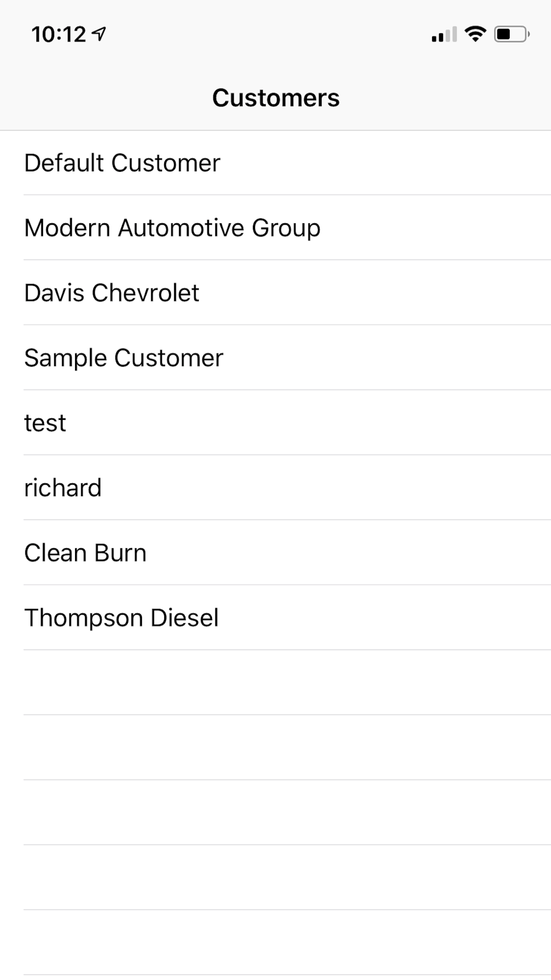
Task: Tap the fourth blank row below Thompson Diesel
Action: click(x=275, y=877)
